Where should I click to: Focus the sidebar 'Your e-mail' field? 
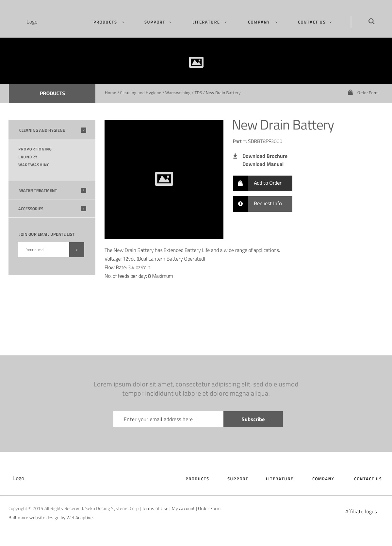tap(43, 250)
